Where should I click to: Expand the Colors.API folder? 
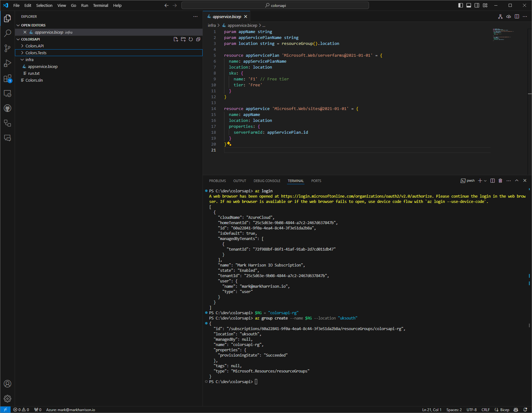[x=35, y=46]
